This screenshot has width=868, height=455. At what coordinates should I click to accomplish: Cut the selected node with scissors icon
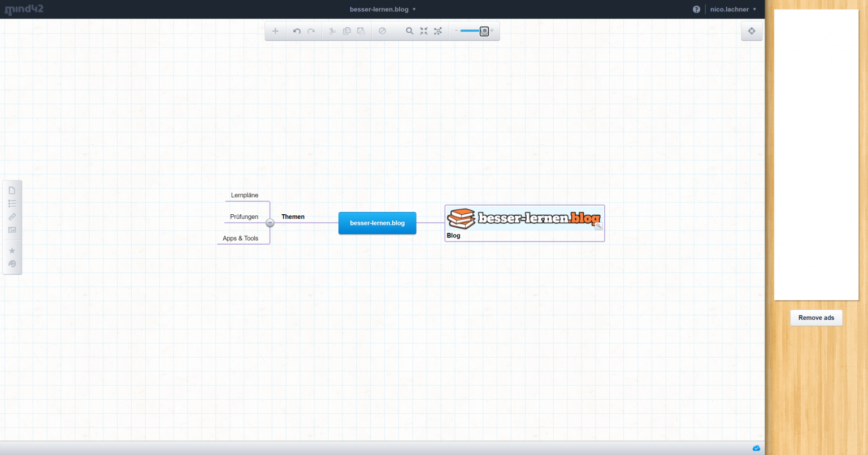pos(332,31)
